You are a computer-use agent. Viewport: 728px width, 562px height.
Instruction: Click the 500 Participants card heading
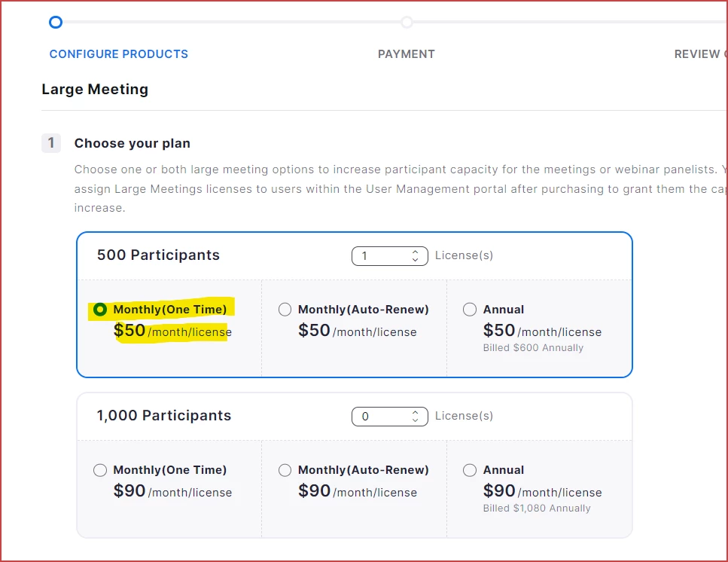click(158, 255)
